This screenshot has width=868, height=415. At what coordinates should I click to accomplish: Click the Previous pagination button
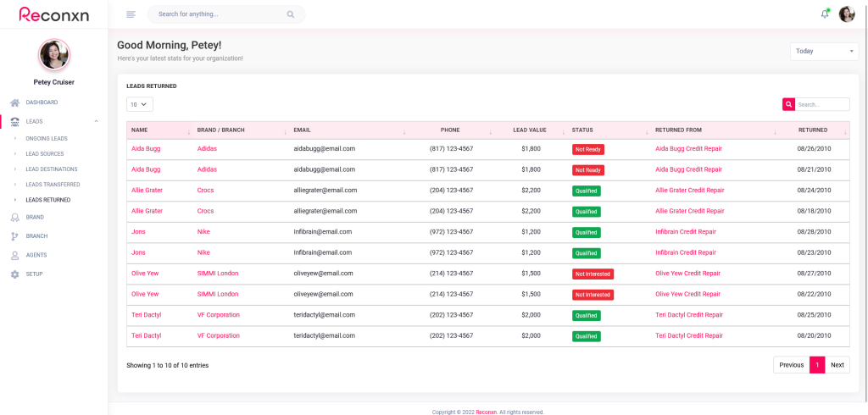click(x=791, y=365)
